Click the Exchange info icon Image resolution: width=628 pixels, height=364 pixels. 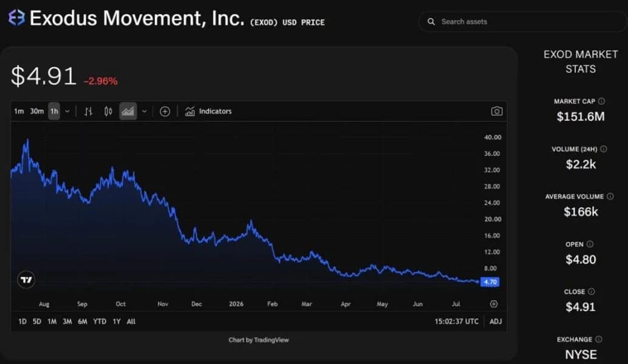(x=599, y=339)
